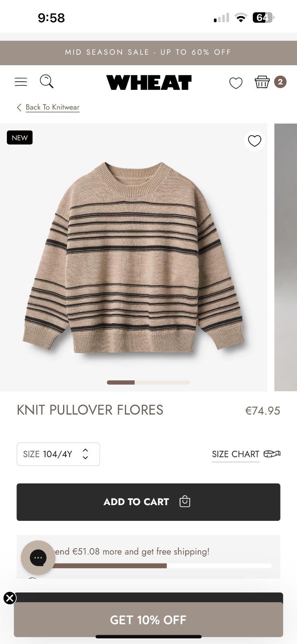Tap the search magnifier icon
This screenshot has width=297, height=644.
point(47,81)
